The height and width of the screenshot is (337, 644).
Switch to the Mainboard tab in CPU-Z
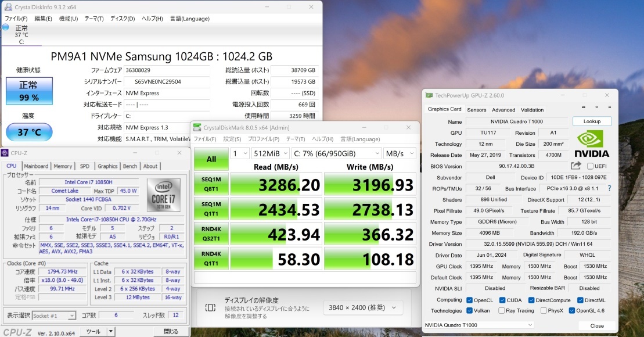[x=36, y=166]
